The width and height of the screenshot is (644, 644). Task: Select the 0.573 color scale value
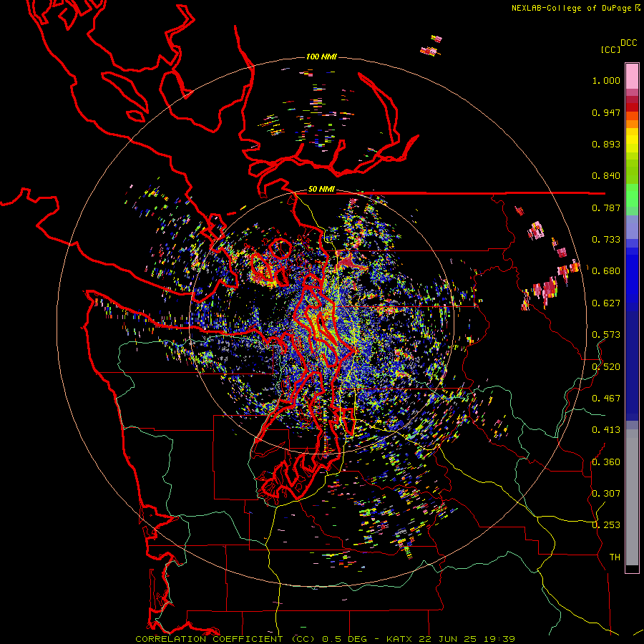coord(606,335)
